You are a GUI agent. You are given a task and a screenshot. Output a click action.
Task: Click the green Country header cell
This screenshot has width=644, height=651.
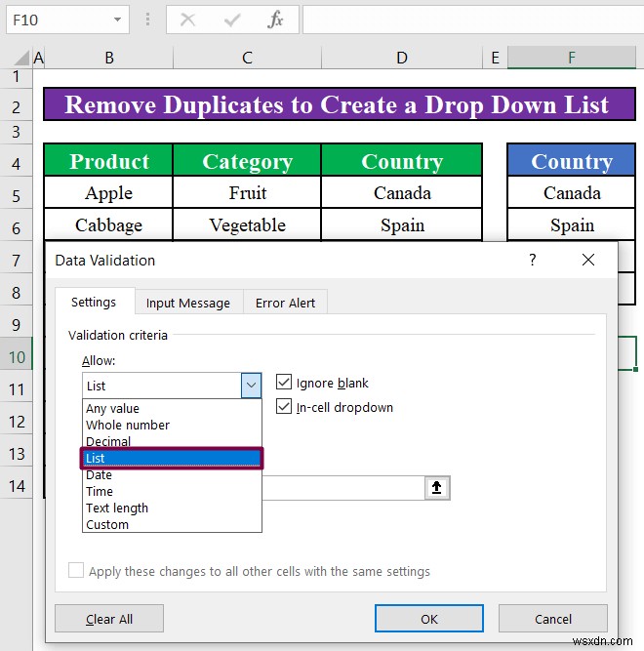(402, 161)
